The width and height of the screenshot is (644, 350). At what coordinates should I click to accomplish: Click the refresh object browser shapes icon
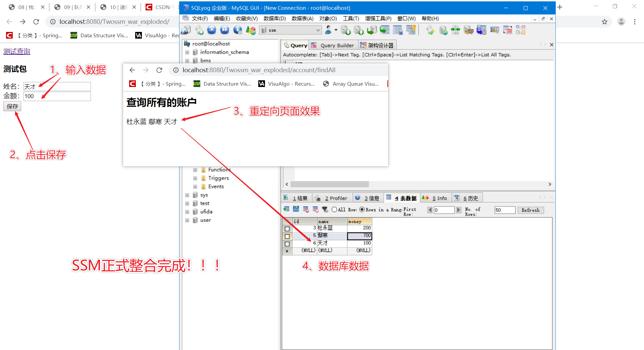pyautogui.click(x=251, y=30)
